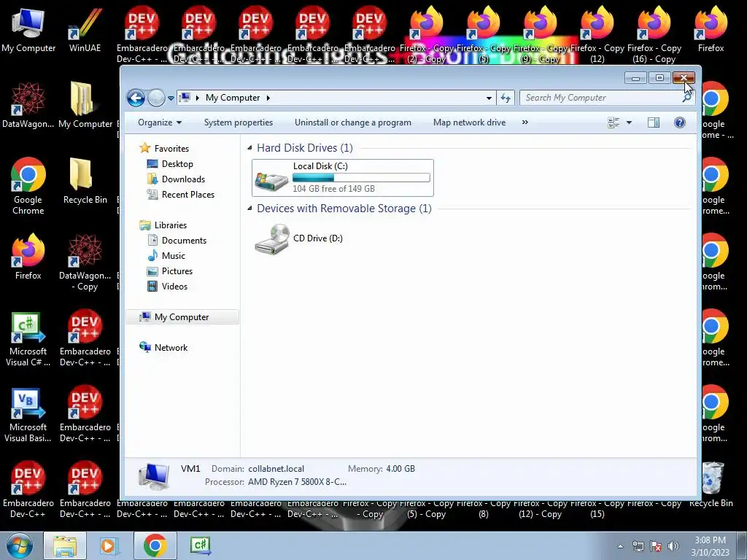The image size is (747, 560).
Task: Collapse Devices with Removable Storage group
Action: pos(249,209)
